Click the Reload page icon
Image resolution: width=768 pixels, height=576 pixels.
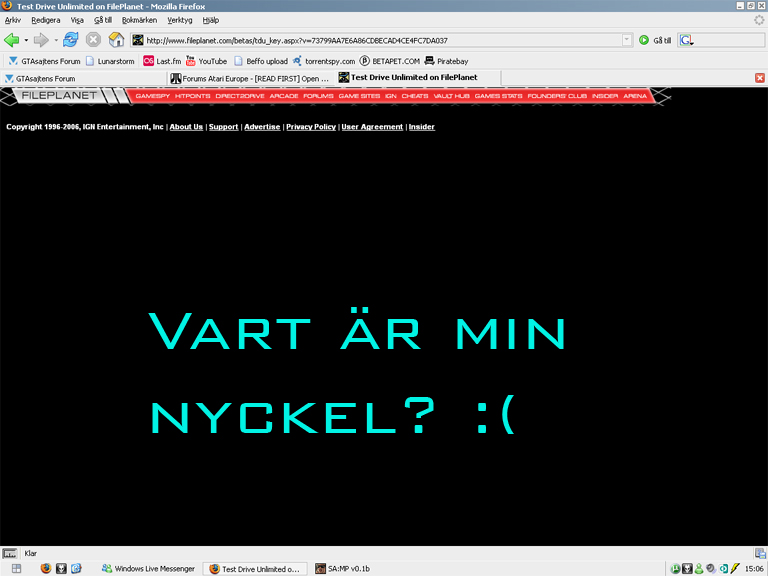71,40
